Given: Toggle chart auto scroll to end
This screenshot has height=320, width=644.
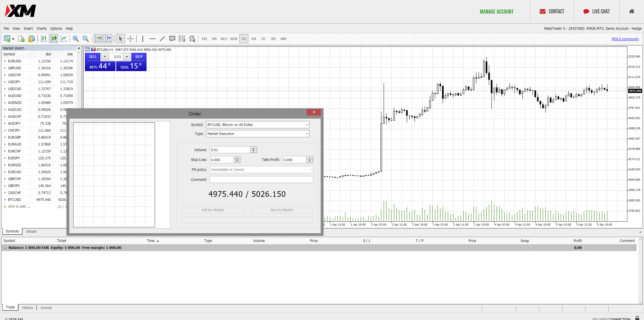Looking at the screenshot, I should (98, 39).
